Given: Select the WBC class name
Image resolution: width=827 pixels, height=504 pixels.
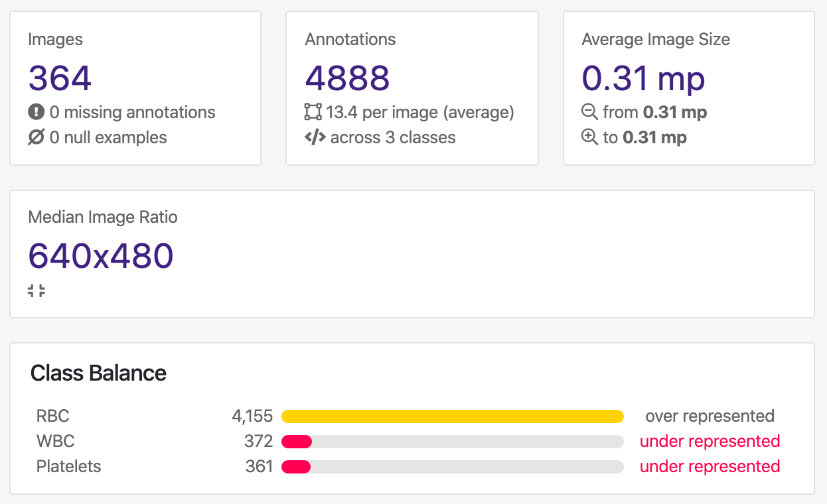Looking at the screenshot, I should click(56, 441).
